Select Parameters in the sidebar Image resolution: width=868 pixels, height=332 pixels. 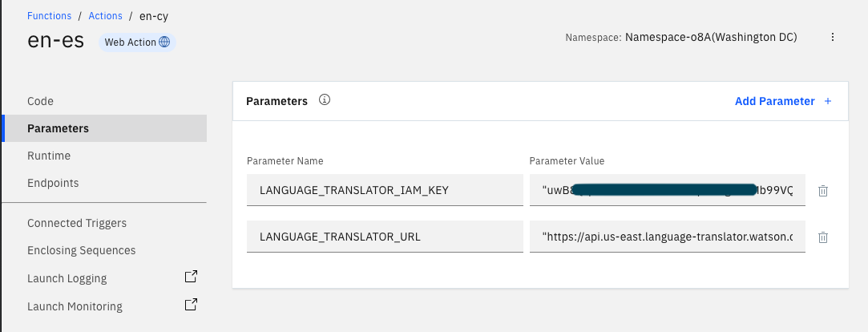pyautogui.click(x=58, y=128)
